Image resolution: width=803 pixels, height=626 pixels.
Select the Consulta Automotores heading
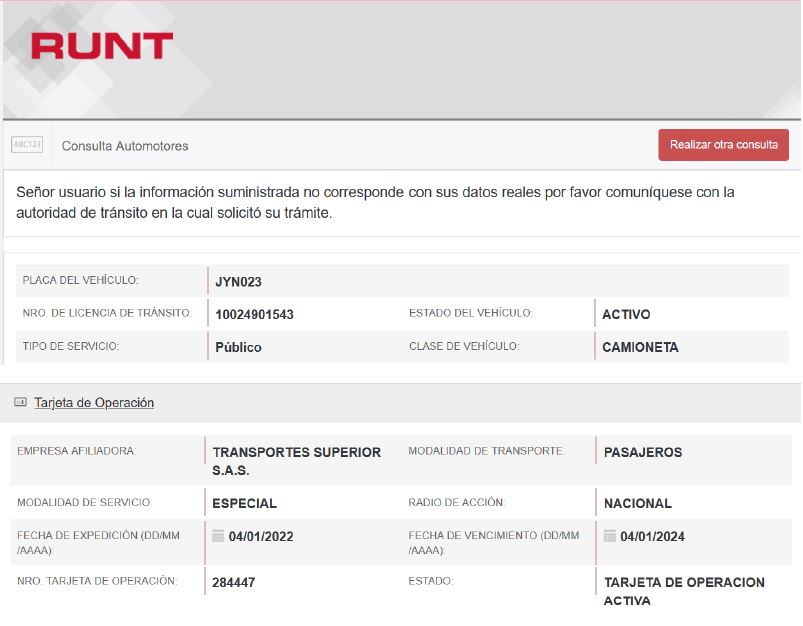(x=125, y=146)
